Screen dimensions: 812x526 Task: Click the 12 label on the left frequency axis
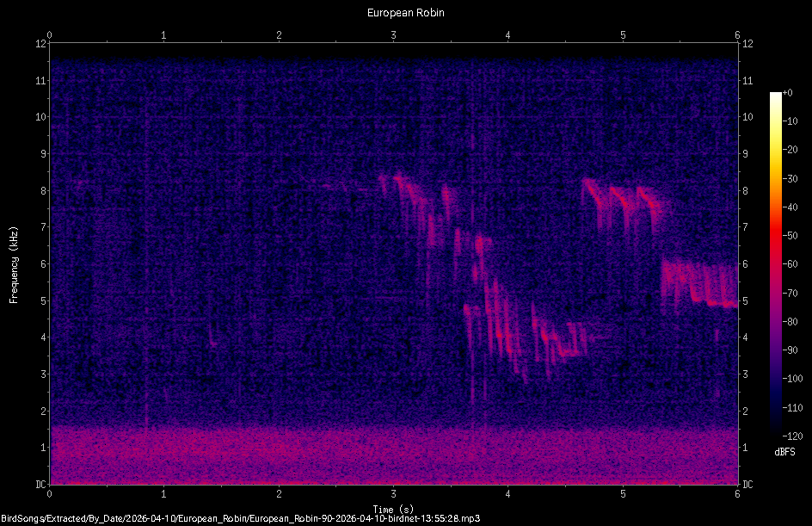pos(41,44)
